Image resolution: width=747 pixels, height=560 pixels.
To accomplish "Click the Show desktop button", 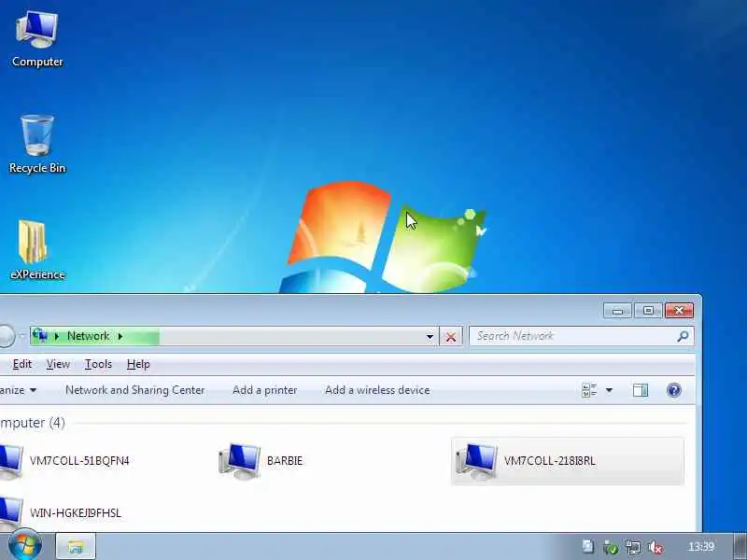I will tap(740, 547).
